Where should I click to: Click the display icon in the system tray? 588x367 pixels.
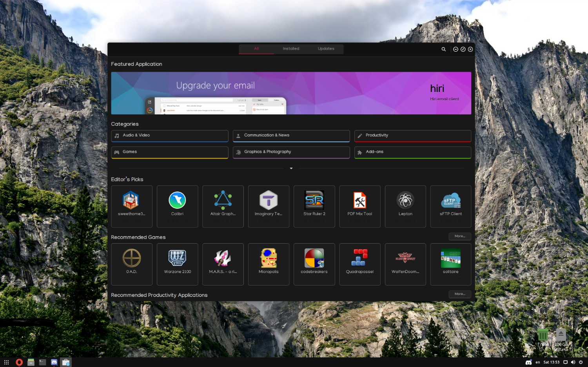coord(565,362)
